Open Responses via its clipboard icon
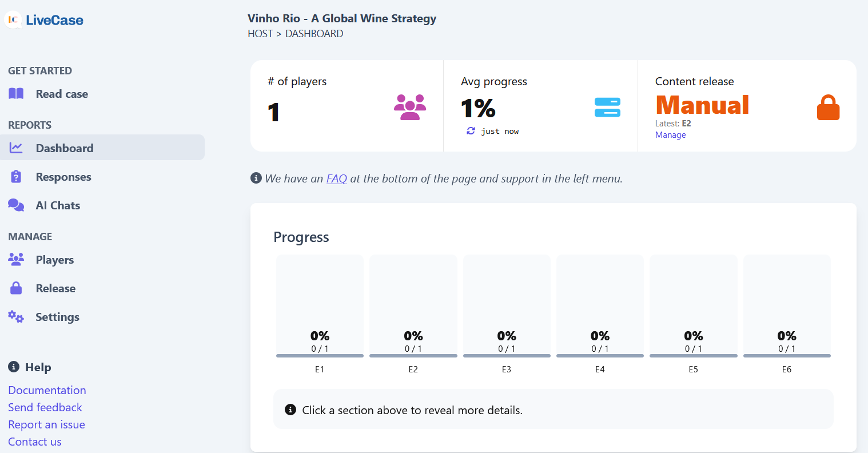 17,176
